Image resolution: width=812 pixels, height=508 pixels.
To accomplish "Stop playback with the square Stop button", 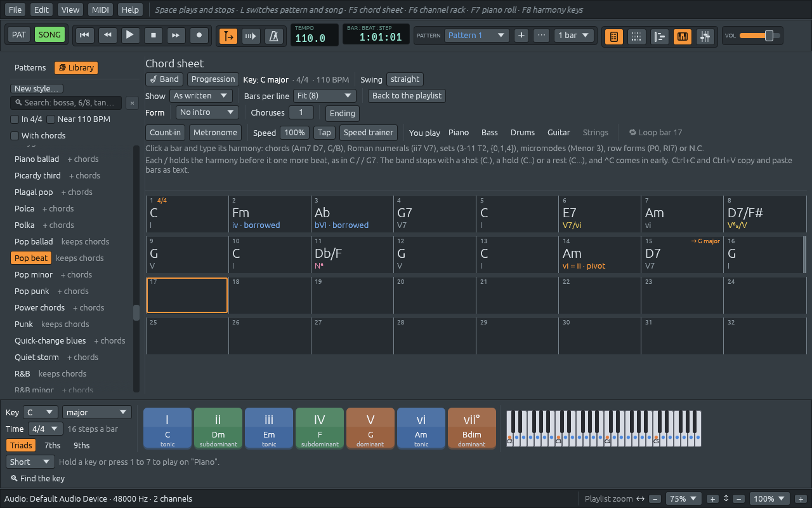I will click(x=153, y=35).
